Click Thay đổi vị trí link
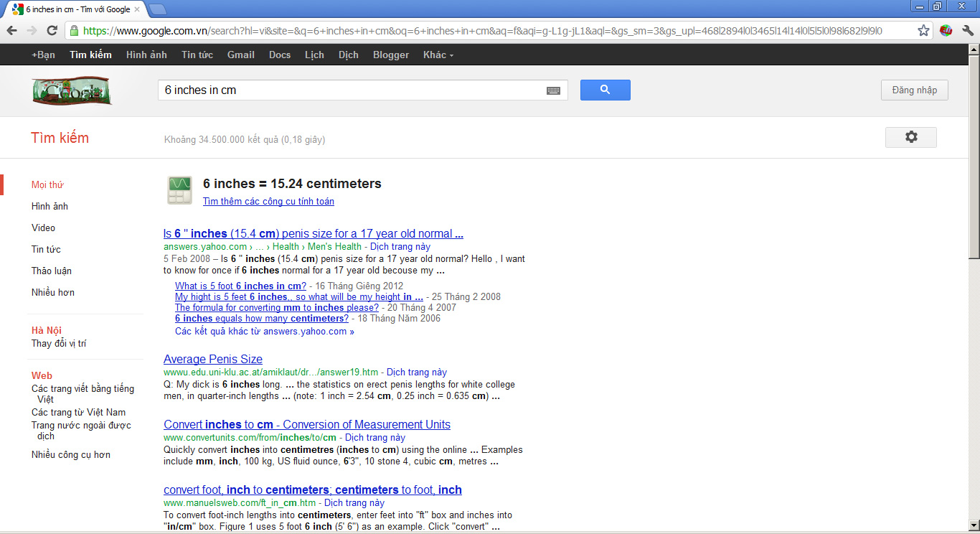The height and width of the screenshot is (534, 980). click(59, 343)
